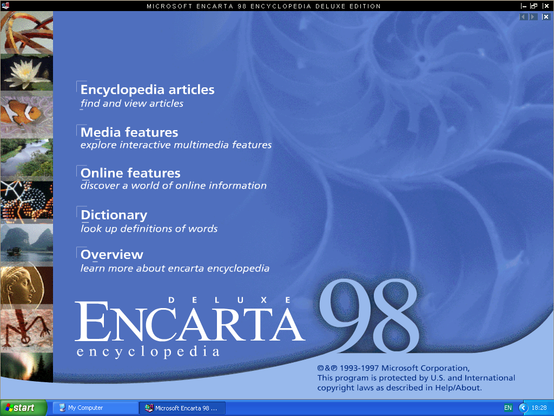Click 'find and view articles' subtitle

point(132,104)
